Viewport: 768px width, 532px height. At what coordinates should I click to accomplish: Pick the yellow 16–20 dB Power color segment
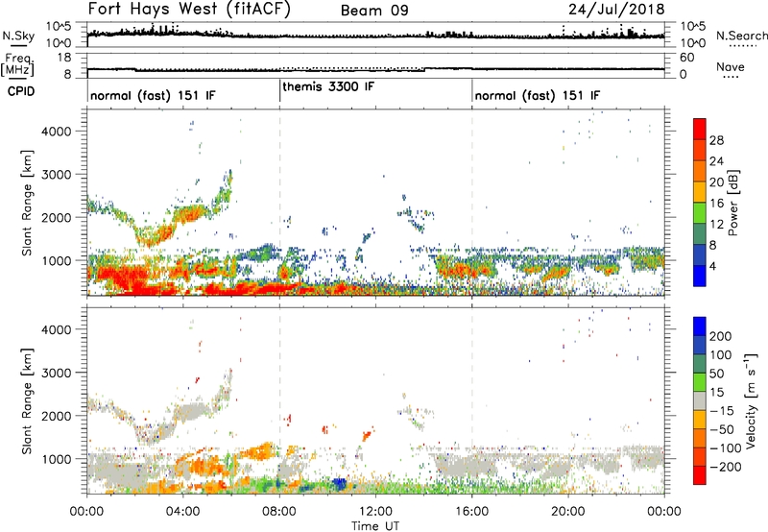700,192
